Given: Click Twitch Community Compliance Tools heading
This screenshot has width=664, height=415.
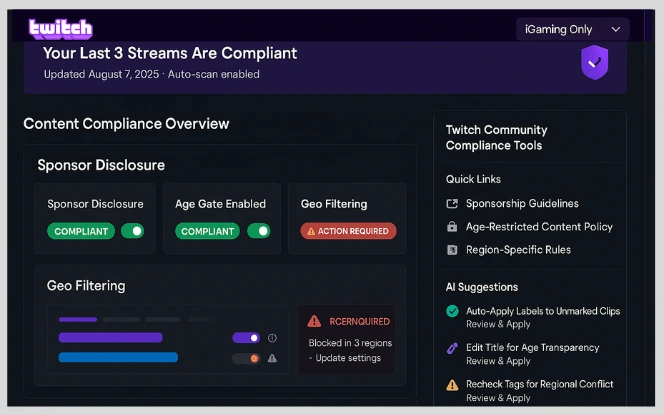Looking at the screenshot, I should pyautogui.click(x=496, y=138).
